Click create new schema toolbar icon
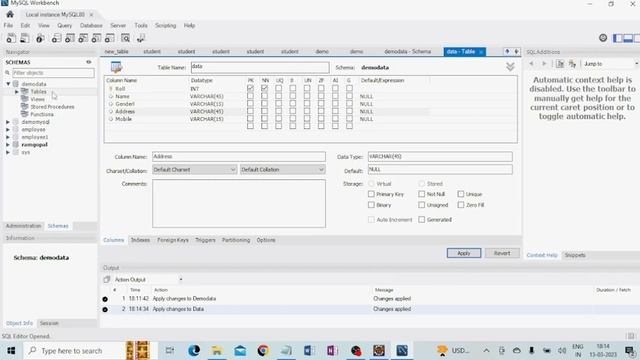The width and height of the screenshot is (640, 360). (56, 38)
